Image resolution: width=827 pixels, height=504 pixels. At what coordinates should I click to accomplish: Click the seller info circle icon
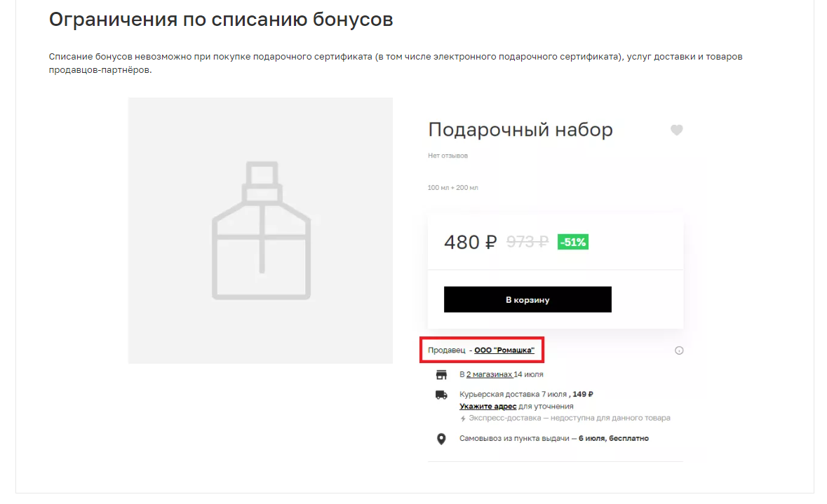point(679,350)
